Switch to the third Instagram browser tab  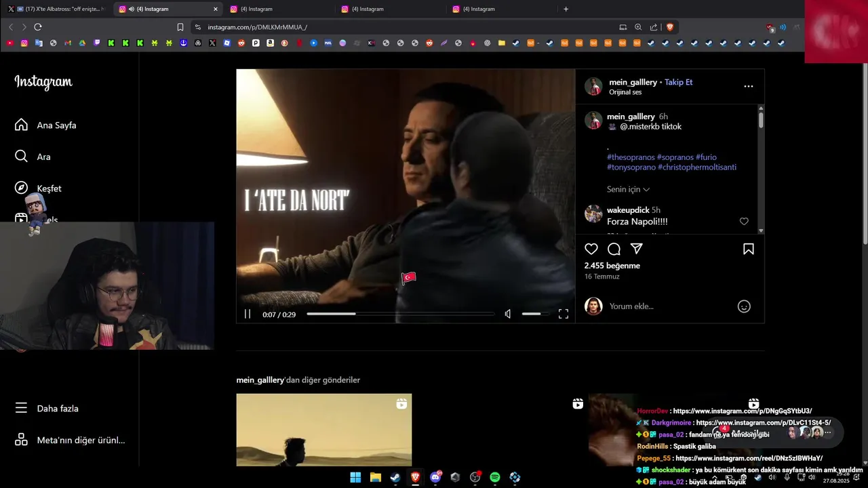coord(390,9)
